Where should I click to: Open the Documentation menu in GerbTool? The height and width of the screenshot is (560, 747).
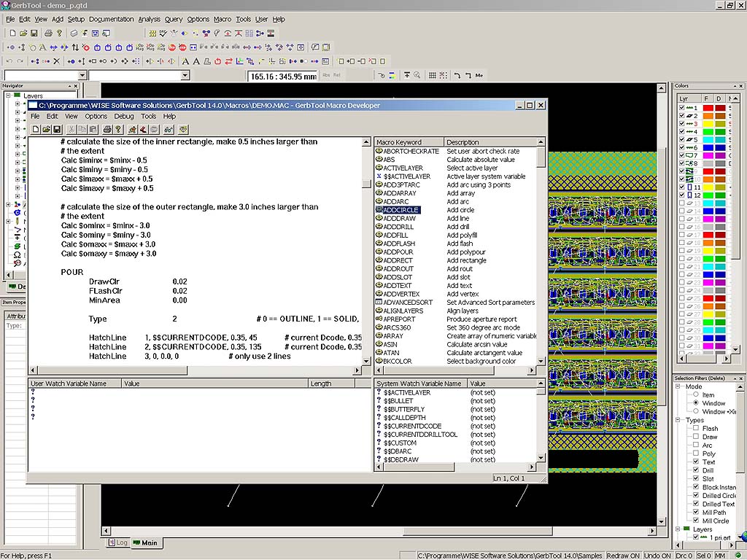point(112,20)
